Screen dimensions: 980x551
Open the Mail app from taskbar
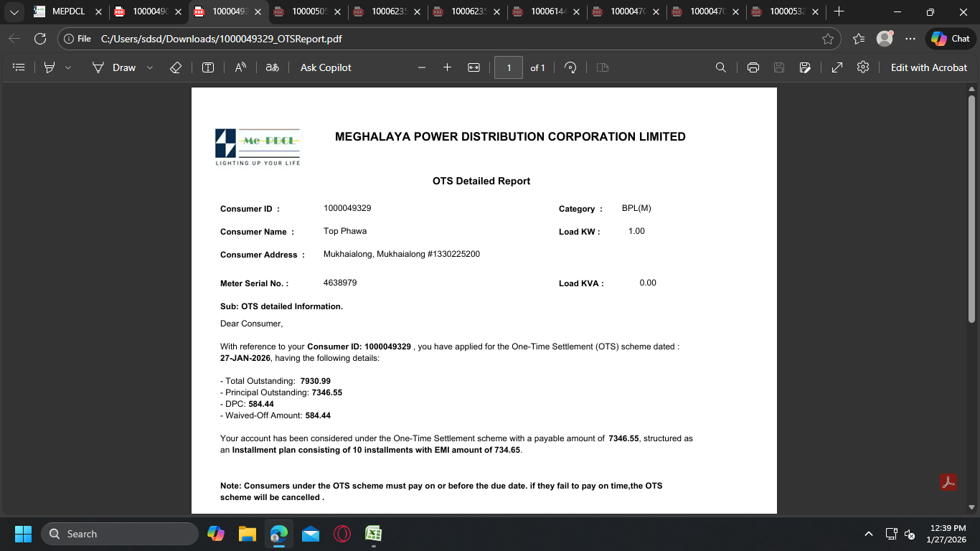[x=310, y=534]
